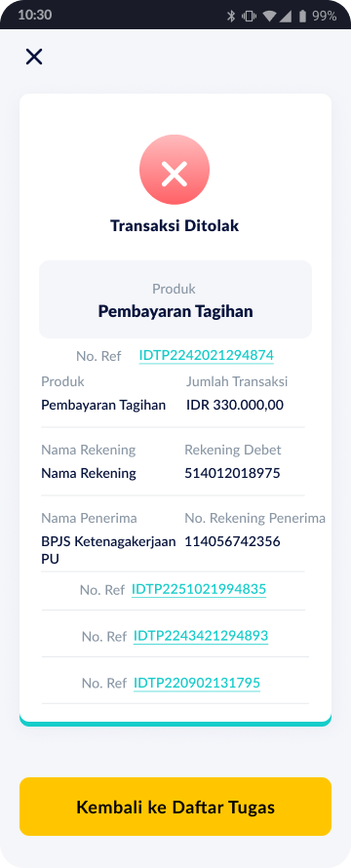Tap the battery icon in status bar
351x868 pixels.
coord(302,16)
